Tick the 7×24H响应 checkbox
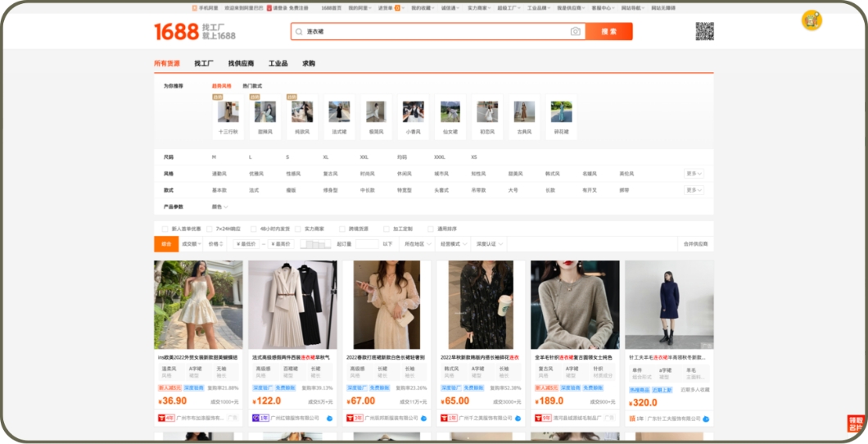 pos(210,229)
